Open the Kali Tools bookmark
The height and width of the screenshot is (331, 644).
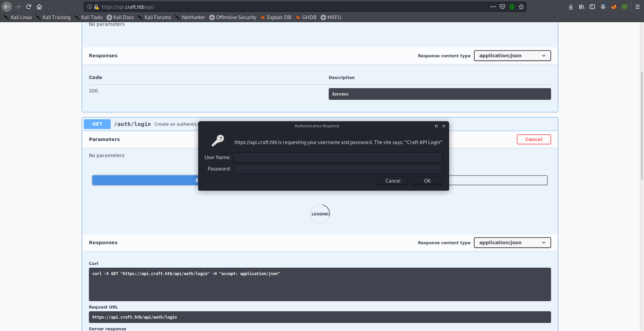89,17
